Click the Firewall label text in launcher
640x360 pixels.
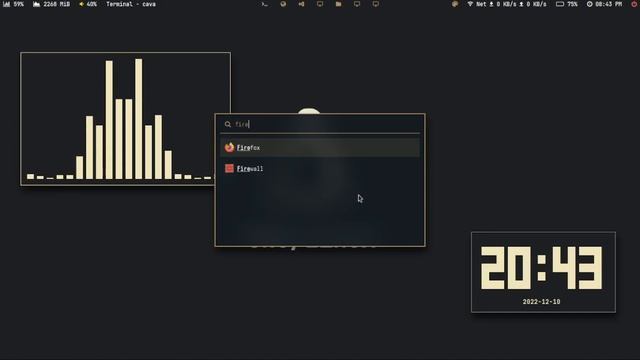tap(250, 169)
